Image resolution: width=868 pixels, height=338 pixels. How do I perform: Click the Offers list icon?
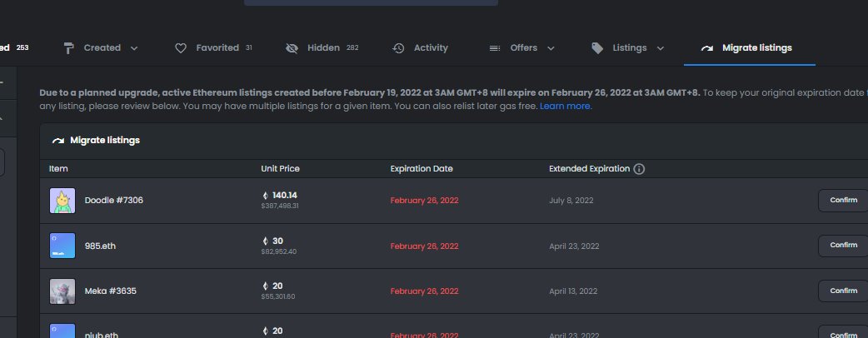coord(494,48)
